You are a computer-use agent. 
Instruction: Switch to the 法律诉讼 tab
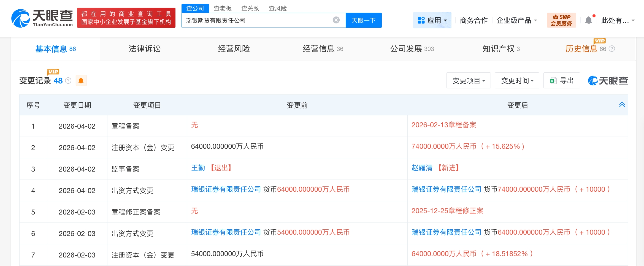[x=144, y=49]
